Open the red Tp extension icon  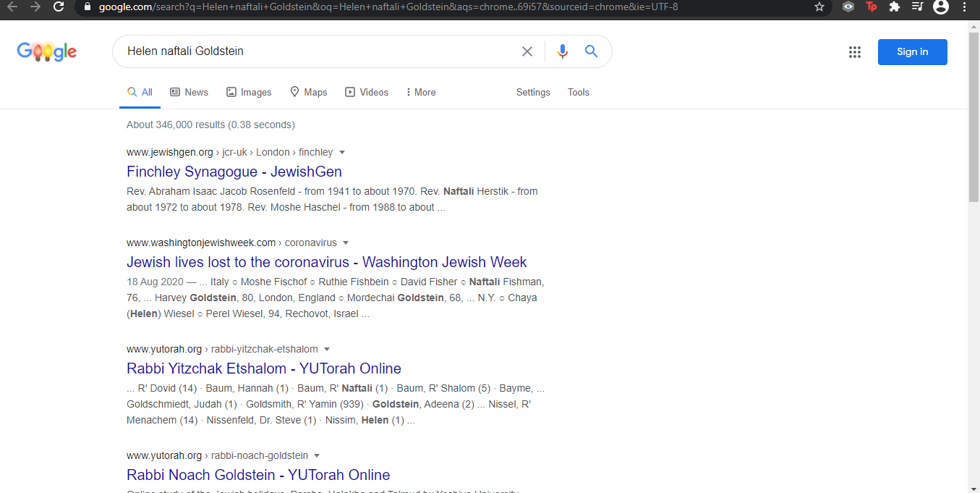tap(872, 7)
